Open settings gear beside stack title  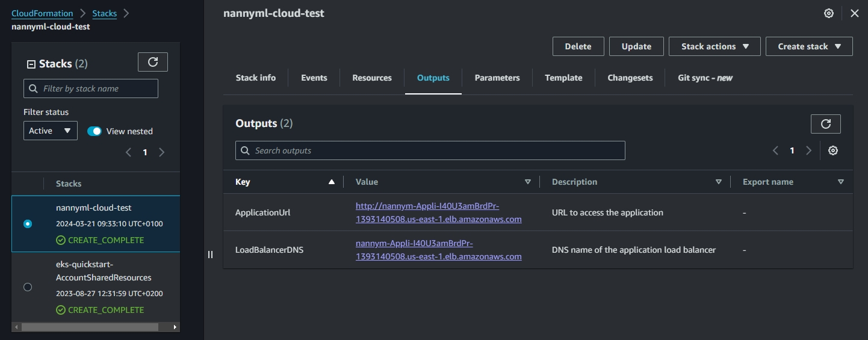(x=829, y=13)
